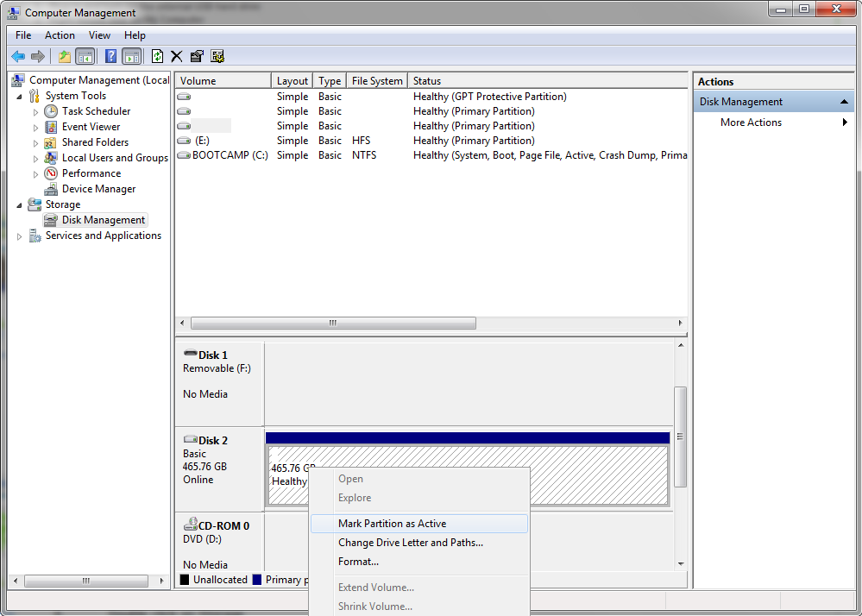Click the green Refresh toolbar icon
Image resolution: width=862 pixels, height=616 pixels.
[x=157, y=56]
